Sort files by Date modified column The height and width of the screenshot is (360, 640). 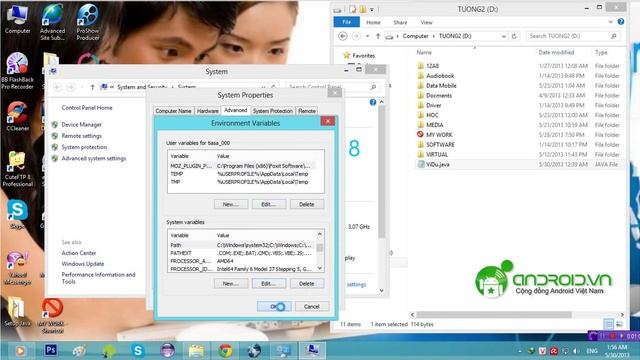tap(556, 53)
